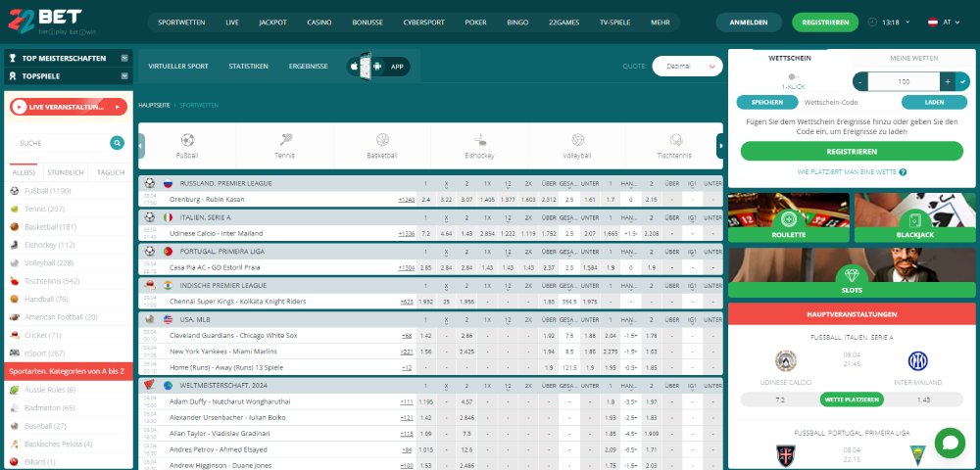Increase bet amount with plus stepper
The image size is (980, 470).
(x=947, y=81)
